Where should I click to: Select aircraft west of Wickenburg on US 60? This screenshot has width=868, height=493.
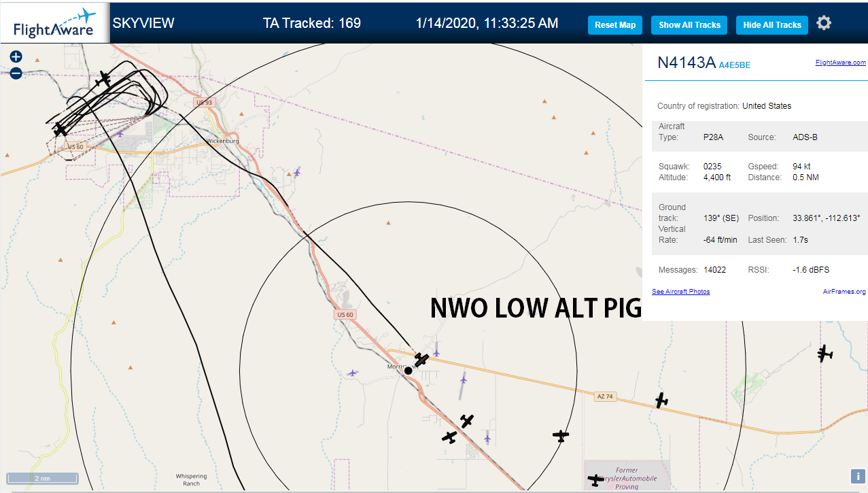[60, 129]
